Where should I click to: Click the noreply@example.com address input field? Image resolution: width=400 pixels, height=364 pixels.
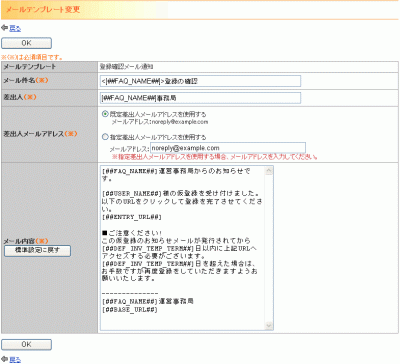click(228, 148)
